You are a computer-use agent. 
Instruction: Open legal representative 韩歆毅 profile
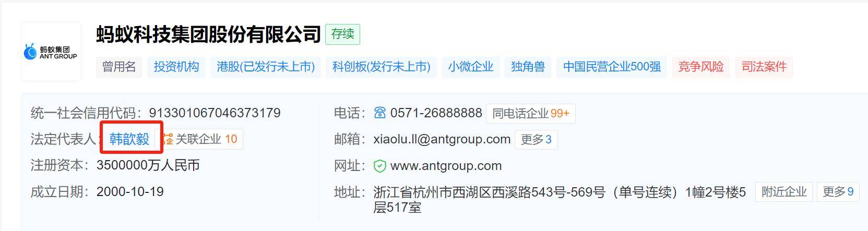tap(129, 139)
